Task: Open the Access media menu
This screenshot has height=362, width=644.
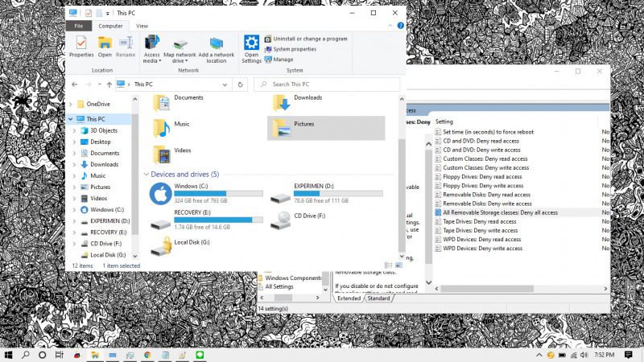Action: point(151,49)
